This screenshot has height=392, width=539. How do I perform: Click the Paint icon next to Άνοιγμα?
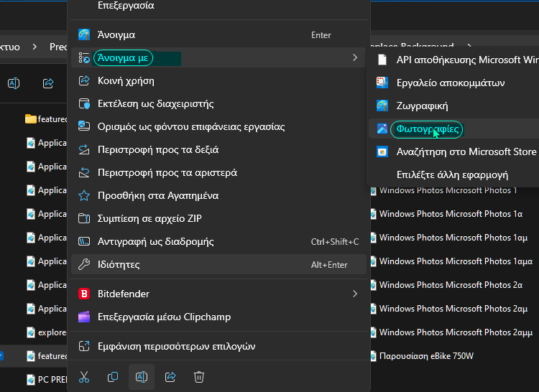[84, 34]
